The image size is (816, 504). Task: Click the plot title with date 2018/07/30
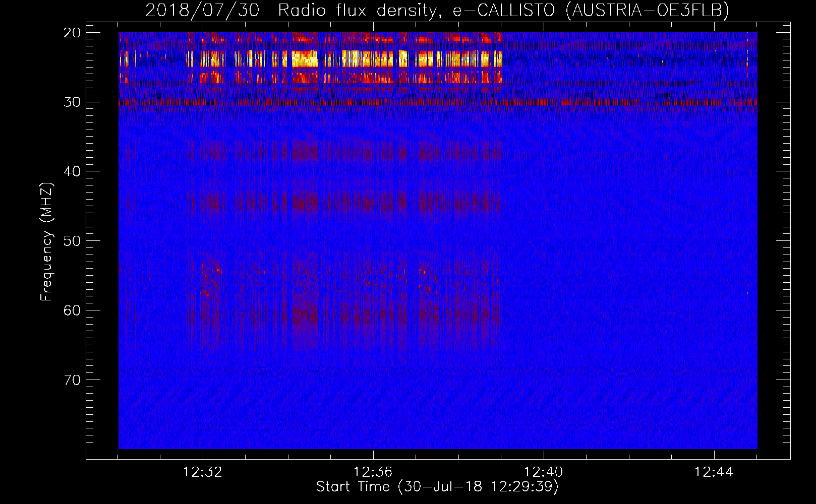tap(437, 10)
